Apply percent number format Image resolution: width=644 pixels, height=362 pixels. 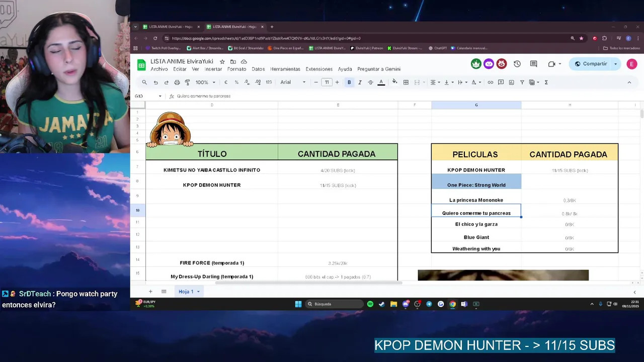pos(236,82)
